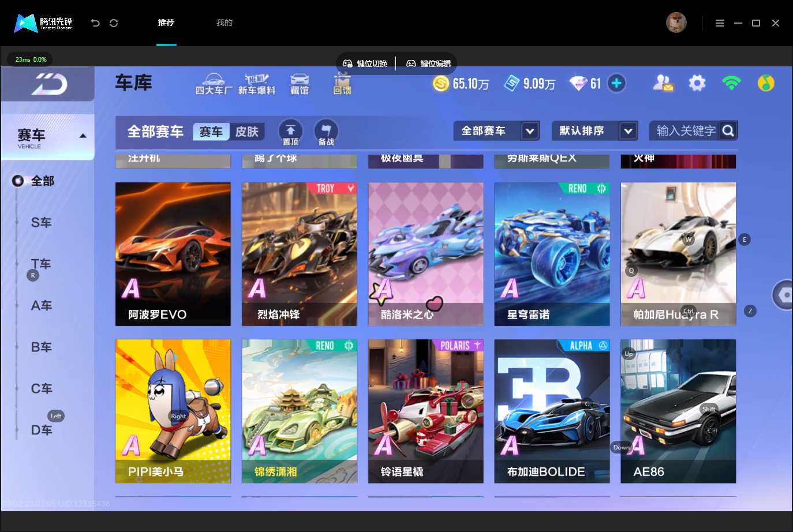This screenshot has height=532, width=793.
Task: Click the 输入关键字 search field
Action: [686, 131]
